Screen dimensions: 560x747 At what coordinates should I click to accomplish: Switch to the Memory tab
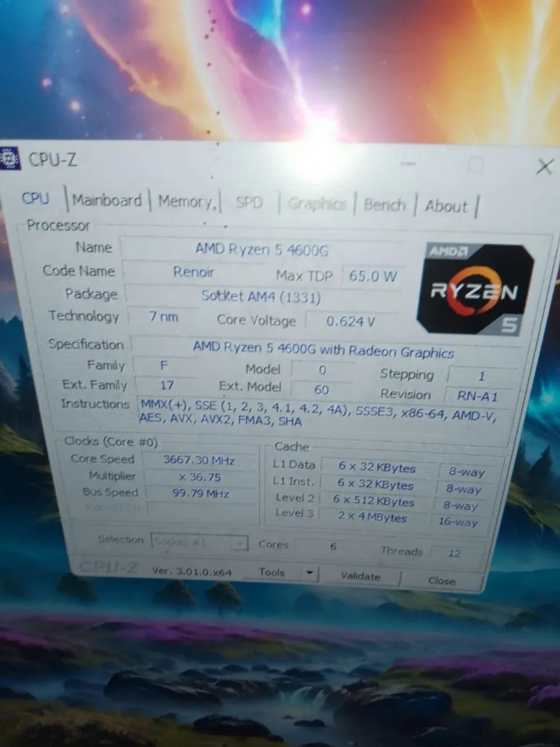pyautogui.click(x=186, y=202)
